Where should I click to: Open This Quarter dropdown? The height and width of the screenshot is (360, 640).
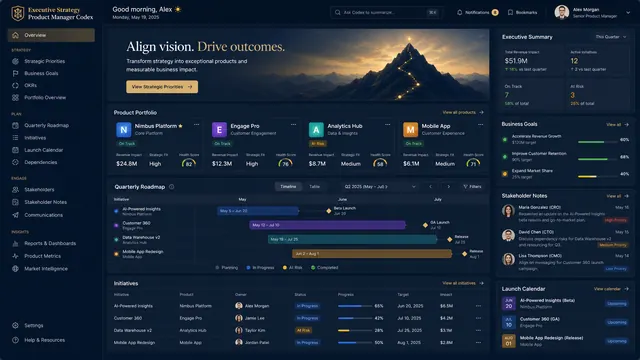pos(610,37)
